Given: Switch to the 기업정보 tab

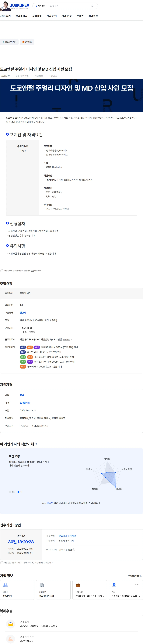Looking at the screenshot, I should (39, 76).
